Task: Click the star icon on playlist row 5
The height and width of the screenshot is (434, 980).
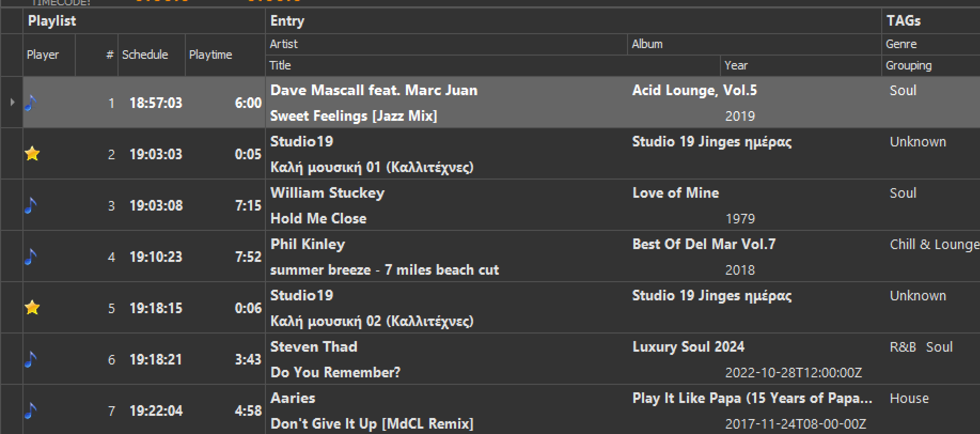Action: click(33, 308)
